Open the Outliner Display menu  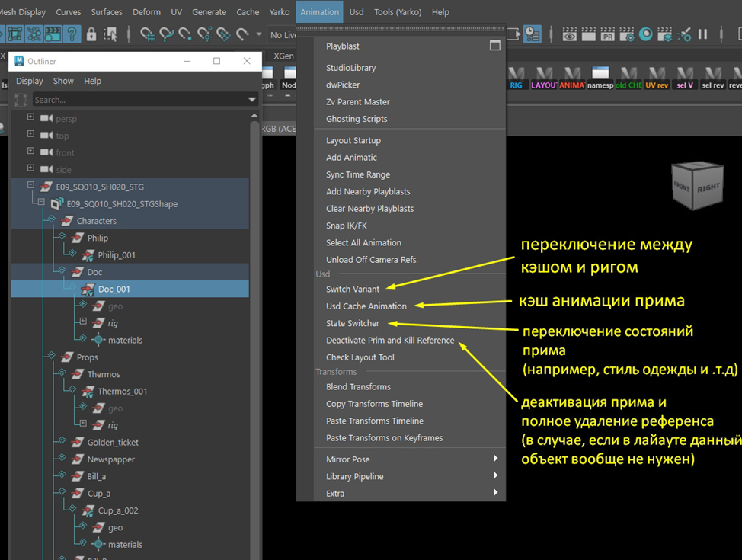click(x=30, y=81)
